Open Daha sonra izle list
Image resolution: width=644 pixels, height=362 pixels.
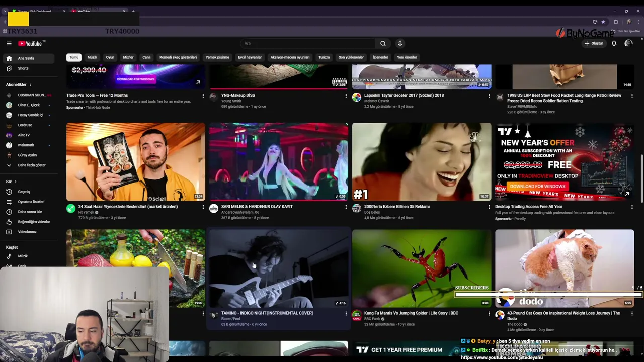coord(28,212)
